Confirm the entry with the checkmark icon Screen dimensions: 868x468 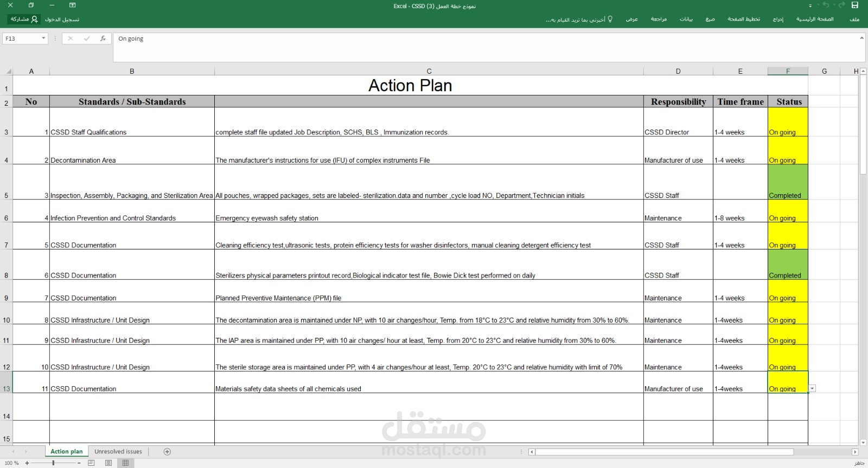(87, 39)
